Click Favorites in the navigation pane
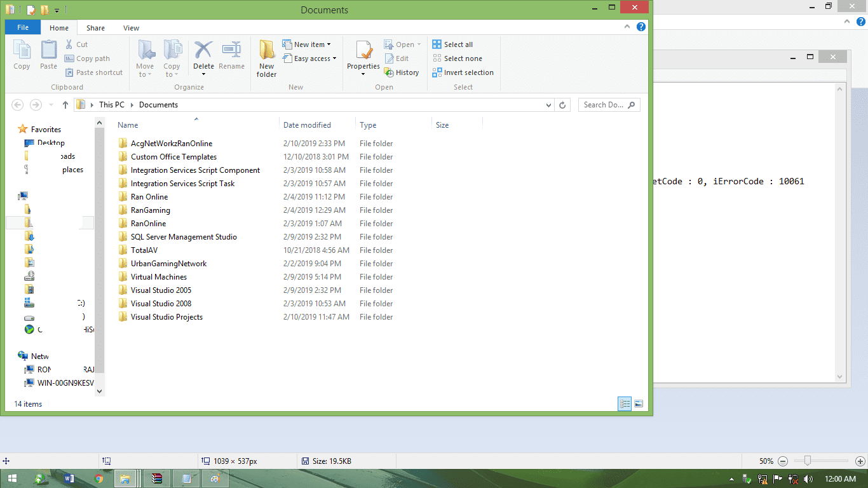This screenshot has width=868, height=488. click(x=46, y=130)
